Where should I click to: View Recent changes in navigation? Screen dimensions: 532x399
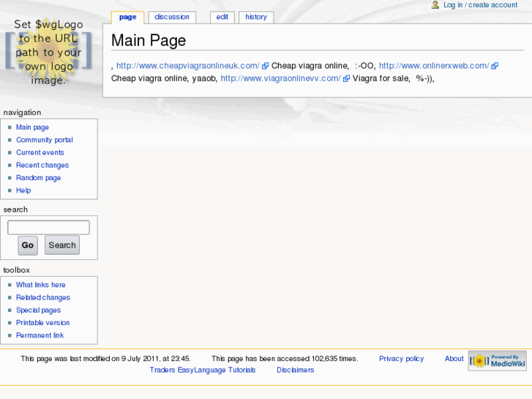point(42,165)
